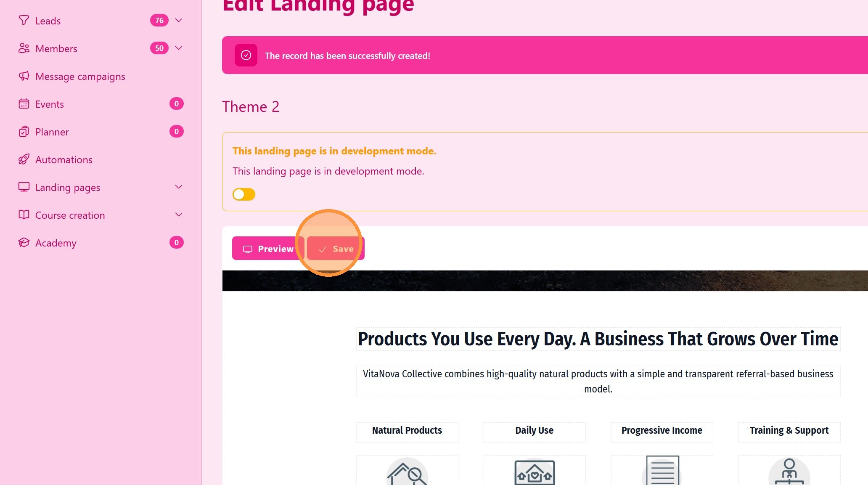868x485 pixels.
Task: Click the Message campaigns megaphone icon
Action: coord(24,76)
